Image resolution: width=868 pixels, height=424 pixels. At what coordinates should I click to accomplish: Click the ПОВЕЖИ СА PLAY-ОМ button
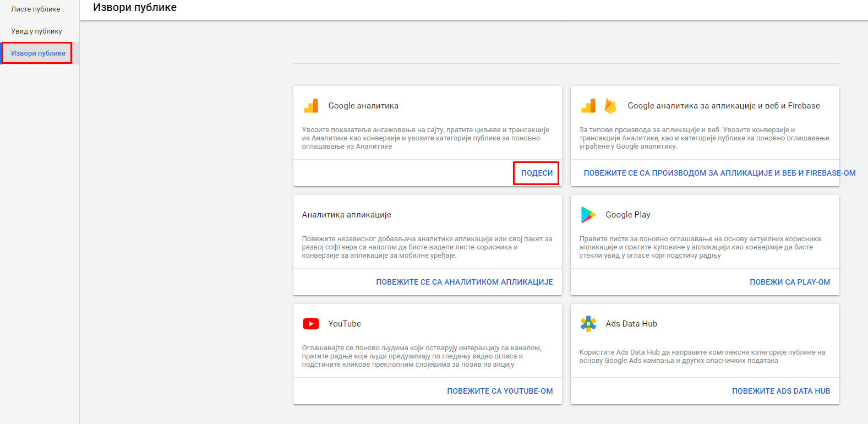pyautogui.click(x=790, y=282)
